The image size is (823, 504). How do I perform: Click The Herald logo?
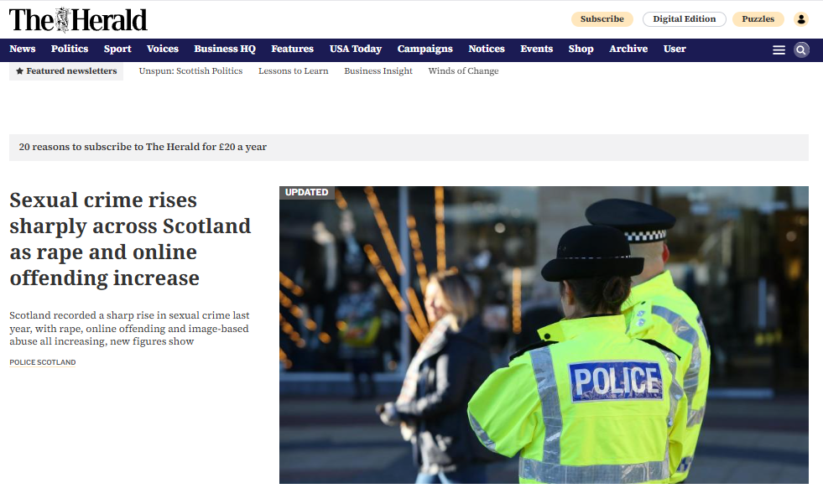(x=78, y=19)
